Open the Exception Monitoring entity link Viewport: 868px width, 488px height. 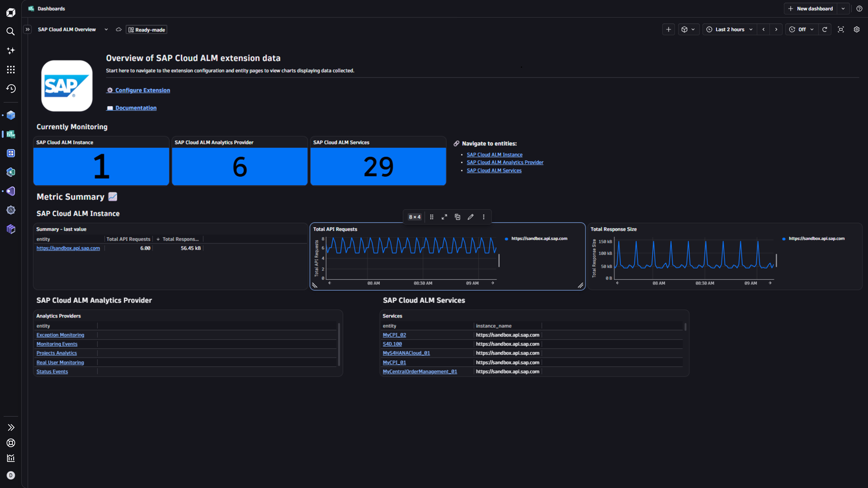[x=60, y=335]
